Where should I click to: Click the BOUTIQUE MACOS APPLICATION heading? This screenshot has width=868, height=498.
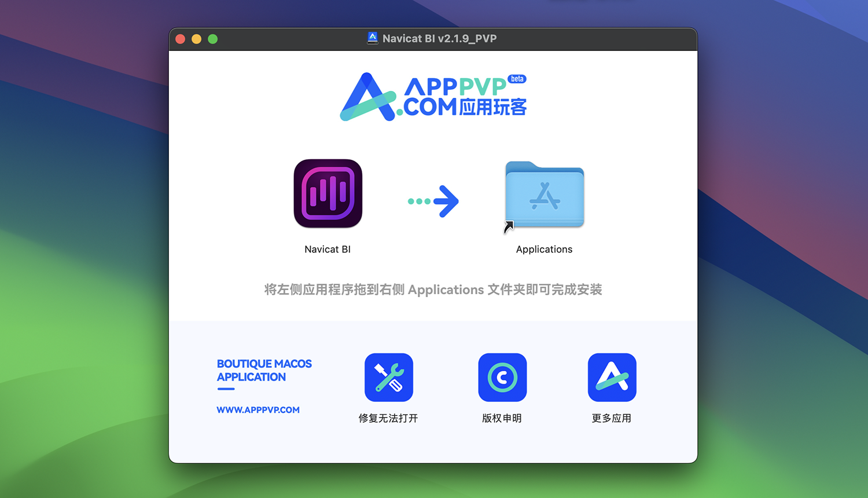pyautogui.click(x=264, y=371)
